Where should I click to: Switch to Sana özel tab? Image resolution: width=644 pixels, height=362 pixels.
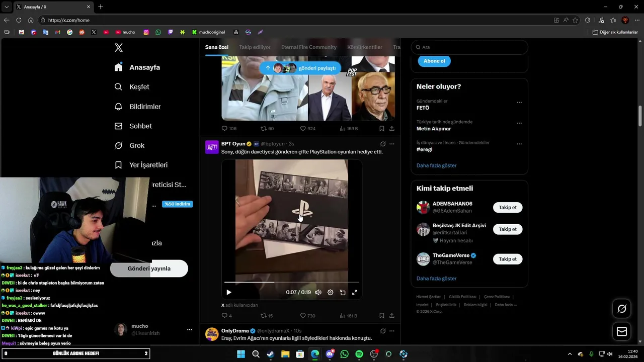[x=217, y=47]
